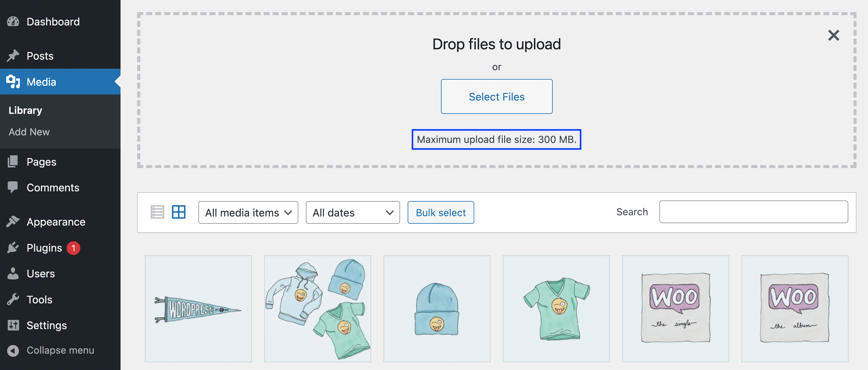Select Add New under Media

pyautogui.click(x=29, y=132)
